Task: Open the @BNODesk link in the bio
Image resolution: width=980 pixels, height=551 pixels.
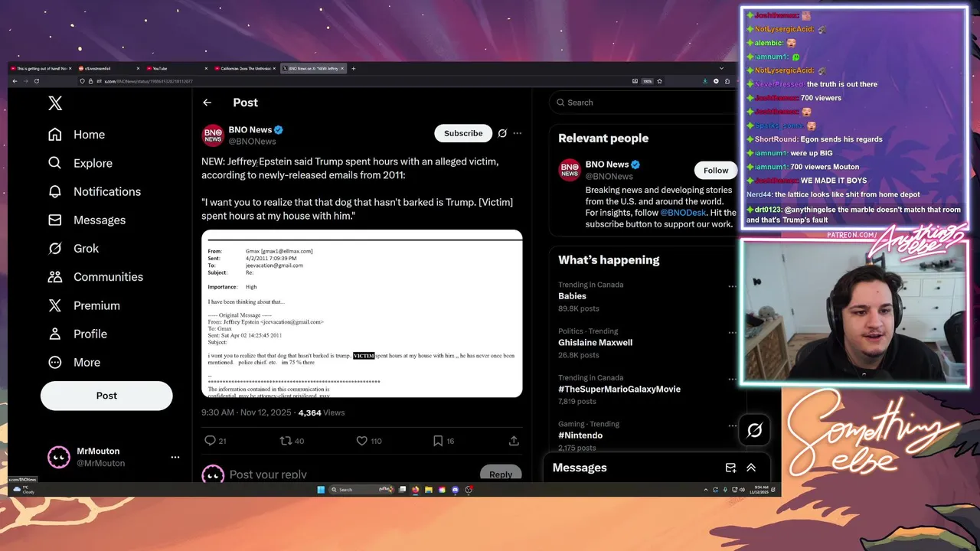Action: click(x=684, y=213)
